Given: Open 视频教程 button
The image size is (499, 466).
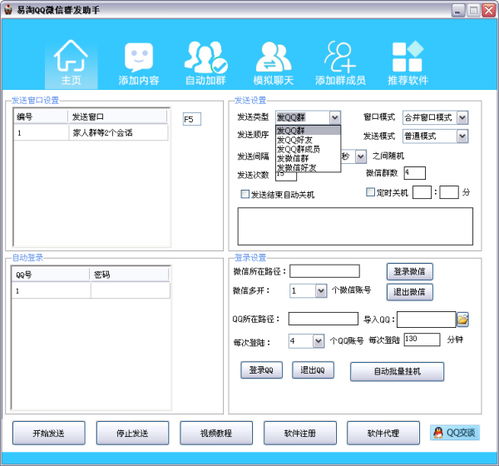Looking at the screenshot, I should pos(216,433).
